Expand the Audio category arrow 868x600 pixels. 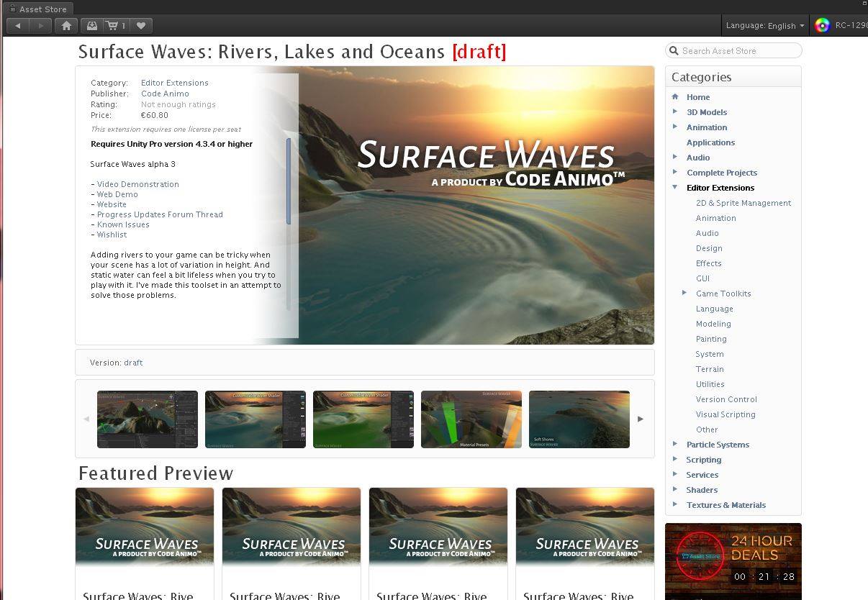coord(675,157)
